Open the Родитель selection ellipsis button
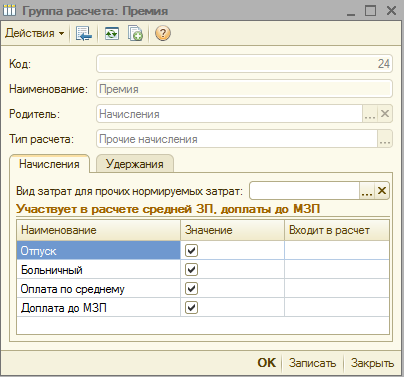Screen dimensions: 404x377 click(x=370, y=114)
